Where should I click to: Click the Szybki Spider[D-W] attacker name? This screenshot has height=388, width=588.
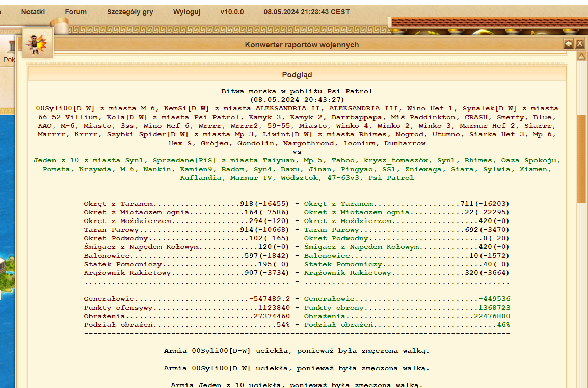[147, 134]
